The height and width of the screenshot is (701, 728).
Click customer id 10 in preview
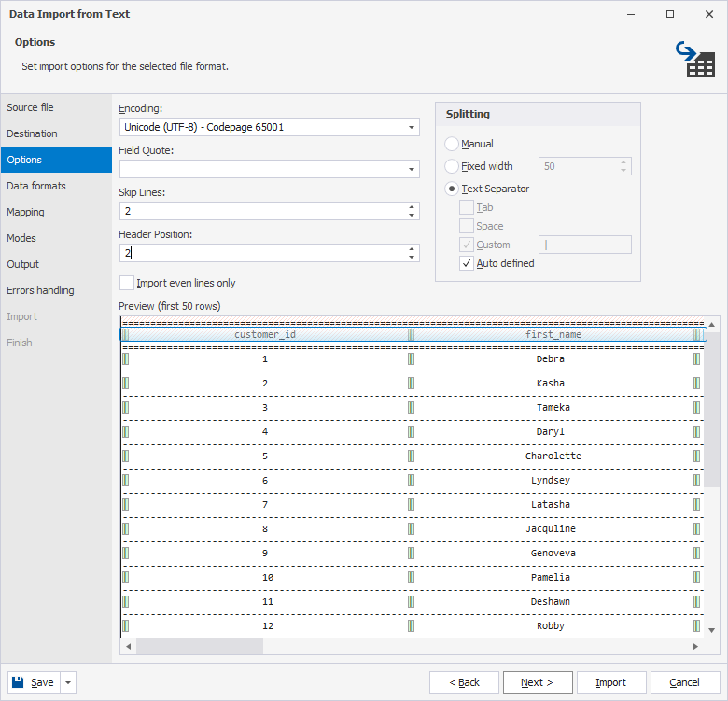268,577
